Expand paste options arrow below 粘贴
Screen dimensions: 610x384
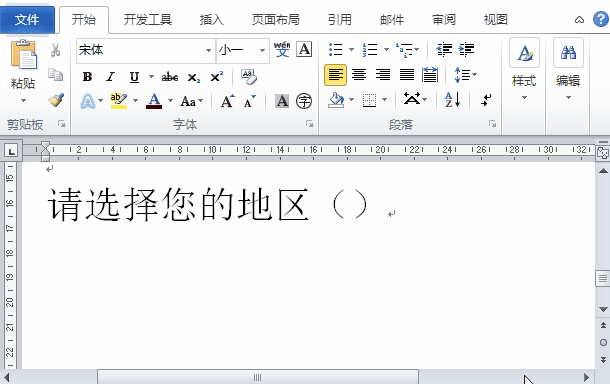click(x=23, y=100)
